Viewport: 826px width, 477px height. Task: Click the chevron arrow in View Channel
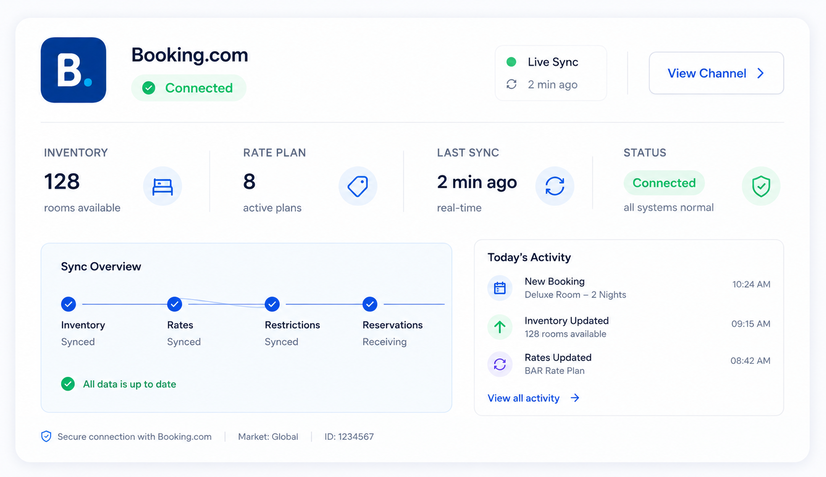coord(760,73)
